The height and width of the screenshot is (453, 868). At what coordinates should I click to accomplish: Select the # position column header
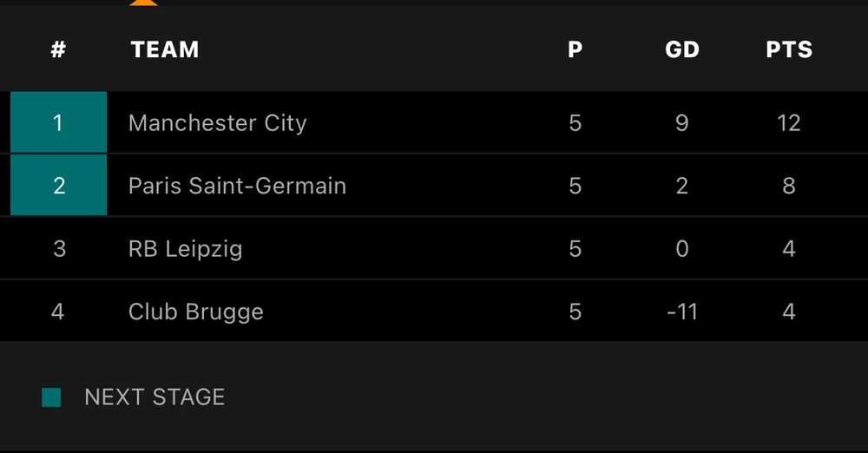click(x=58, y=49)
